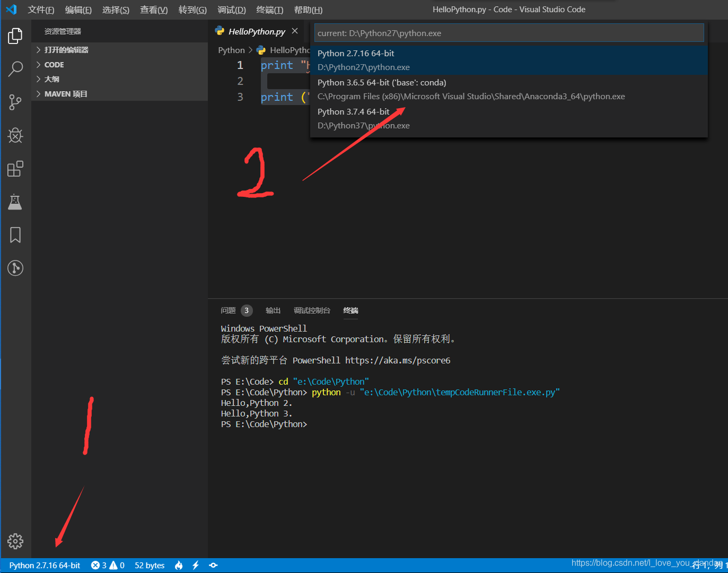The image size is (728, 573).
Task: Open the 选择(S) menu
Action: click(x=116, y=10)
